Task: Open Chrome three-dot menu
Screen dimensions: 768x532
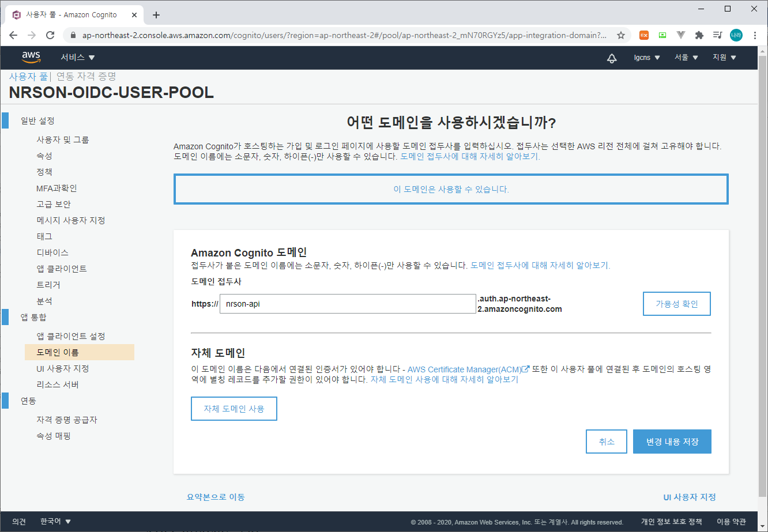Action: pyautogui.click(x=755, y=35)
